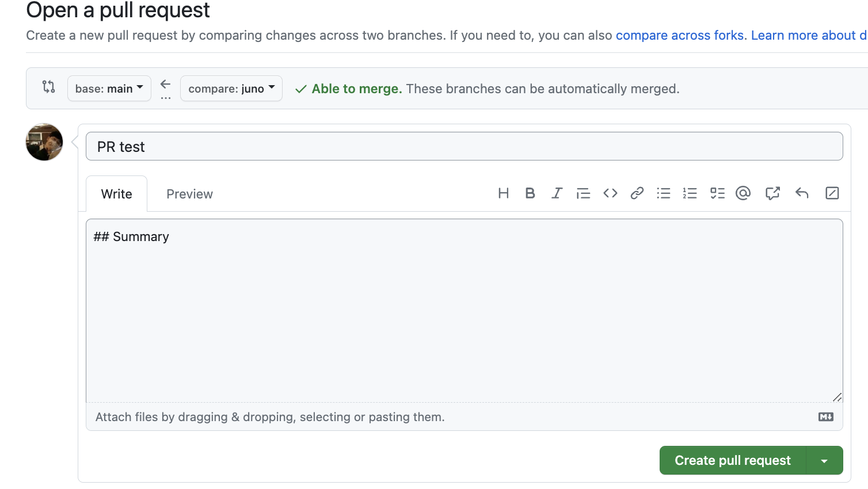868x489 pixels.
Task: Expand the Create pull request options arrow
Action: (x=824, y=461)
